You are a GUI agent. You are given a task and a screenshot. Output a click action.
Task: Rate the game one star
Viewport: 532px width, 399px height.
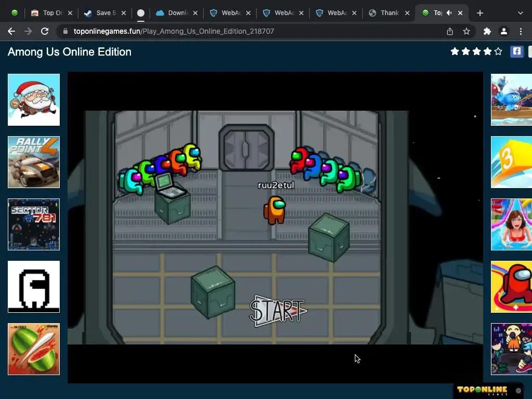point(455,51)
